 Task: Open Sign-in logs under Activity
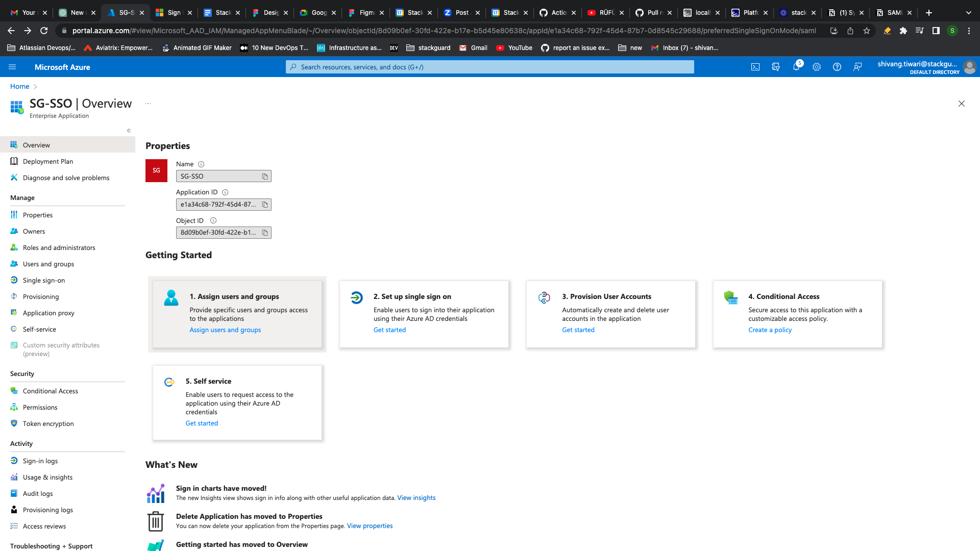pyautogui.click(x=40, y=461)
